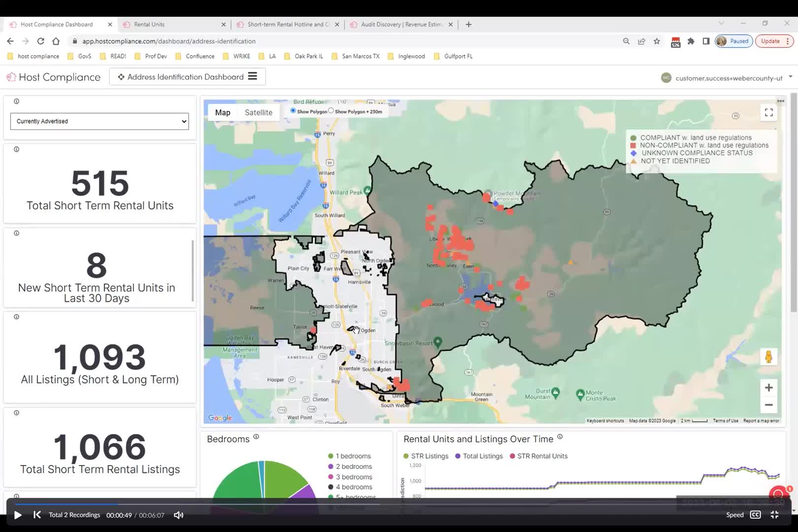The width and height of the screenshot is (798, 532).
Task: Select Show Polygon + 250m radio button
Action: click(331, 110)
